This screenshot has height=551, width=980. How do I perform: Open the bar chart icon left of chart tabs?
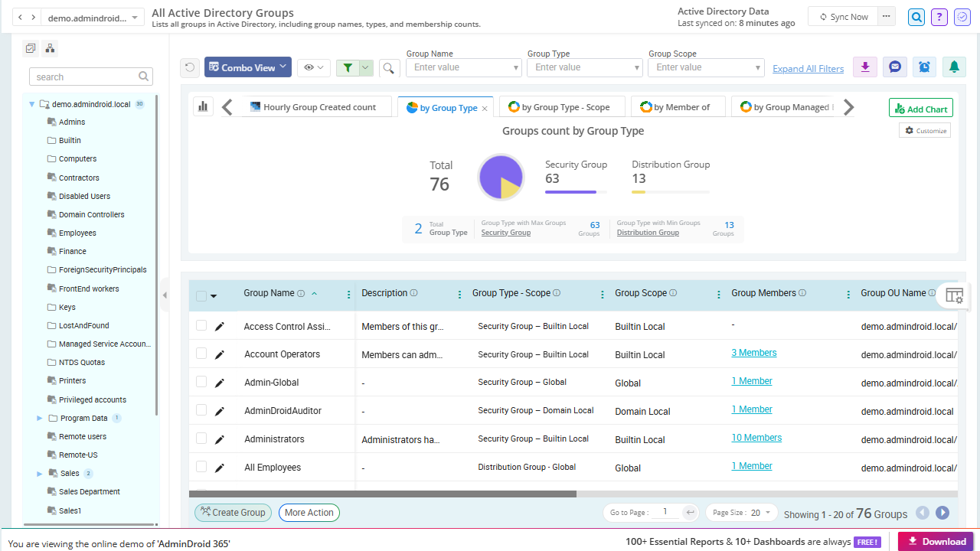(x=203, y=107)
